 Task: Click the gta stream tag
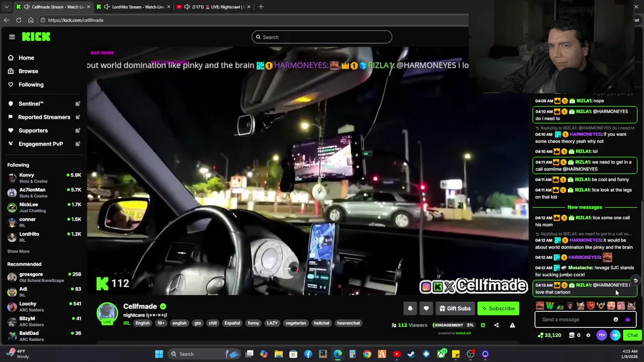click(x=198, y=323)
